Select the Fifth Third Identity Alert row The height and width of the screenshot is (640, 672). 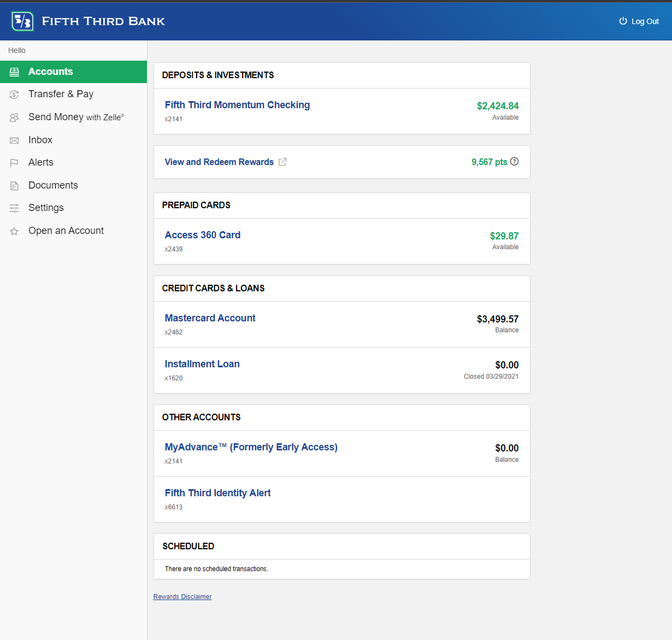point(342,500)
